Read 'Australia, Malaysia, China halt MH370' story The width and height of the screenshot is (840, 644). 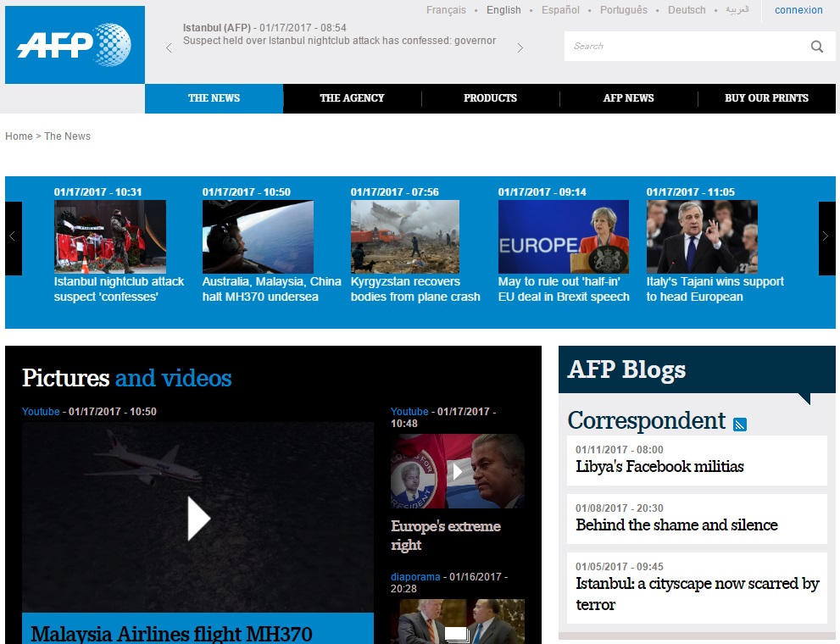271,289
